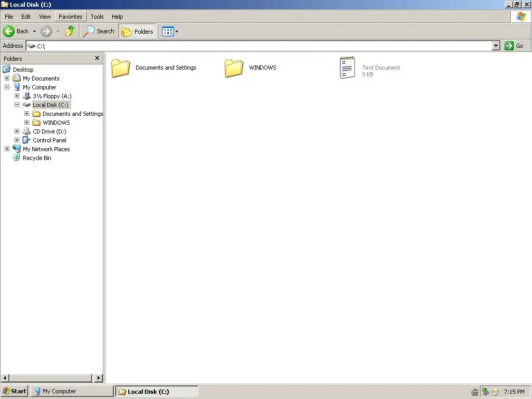Open the File menu
The image size is (532, 399).
pyautogui.click(x=9, y=17)
